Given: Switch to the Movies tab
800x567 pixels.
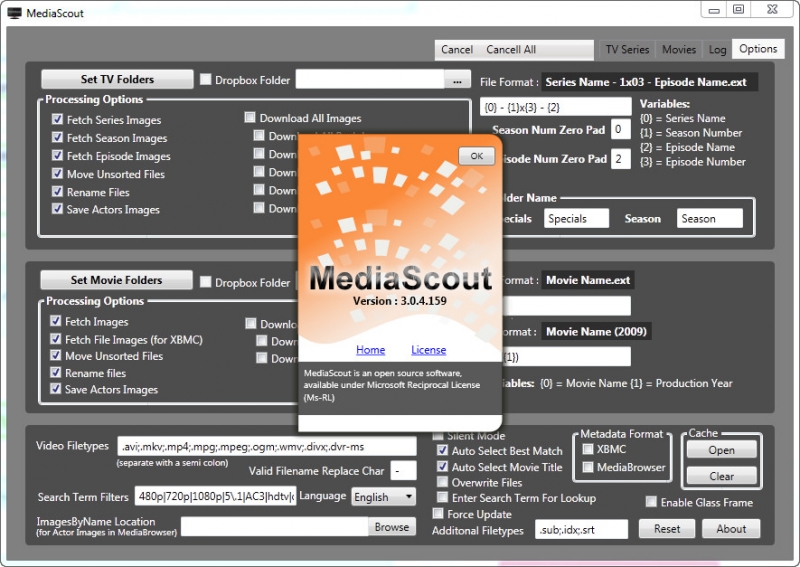Looking at the screenshot, I should pyautogui.click(x=679, y=49).
